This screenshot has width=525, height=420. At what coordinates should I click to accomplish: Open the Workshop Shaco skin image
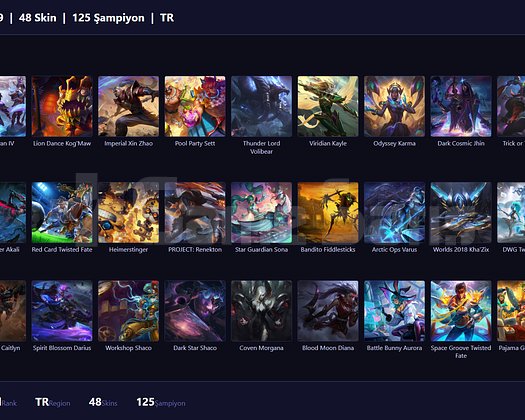tap(129, 311)
